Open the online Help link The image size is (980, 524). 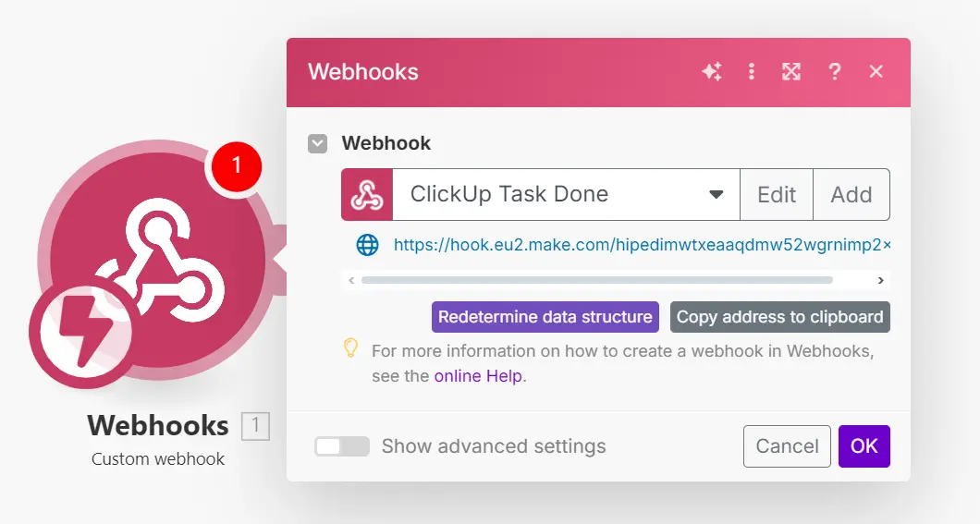(478, 376)
